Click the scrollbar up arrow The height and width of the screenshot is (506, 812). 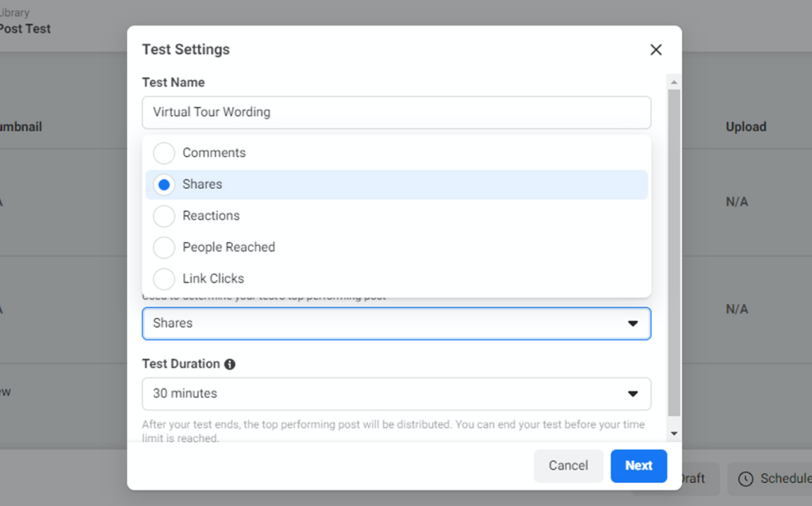[674, 81]
